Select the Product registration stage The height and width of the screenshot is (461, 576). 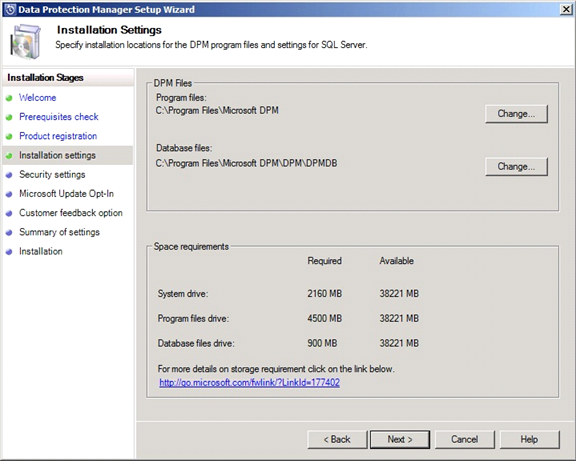tap(58, 136)
